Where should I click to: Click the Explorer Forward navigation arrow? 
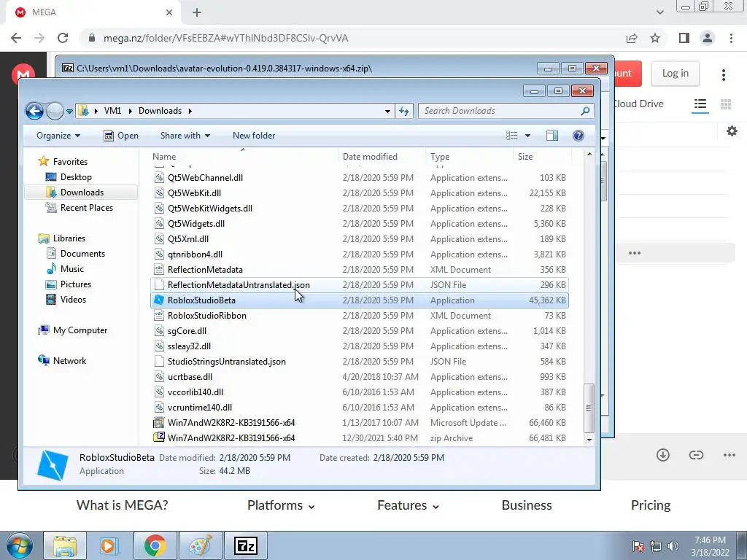coord(55,111)
